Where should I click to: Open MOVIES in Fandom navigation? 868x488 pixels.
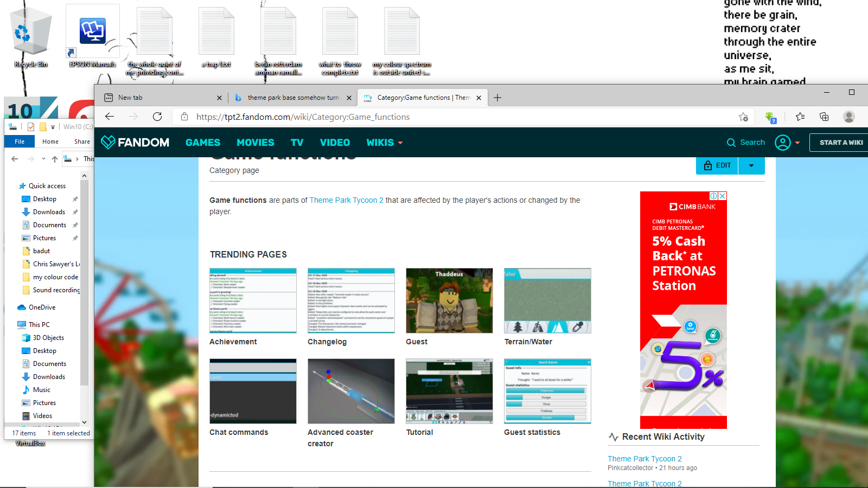pyautogui.click(x=256, y=143)
